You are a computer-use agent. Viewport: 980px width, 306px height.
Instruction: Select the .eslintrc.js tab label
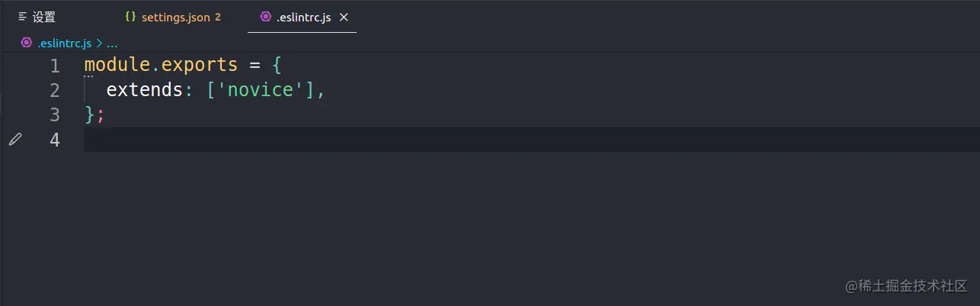click(x=303, y=17)
